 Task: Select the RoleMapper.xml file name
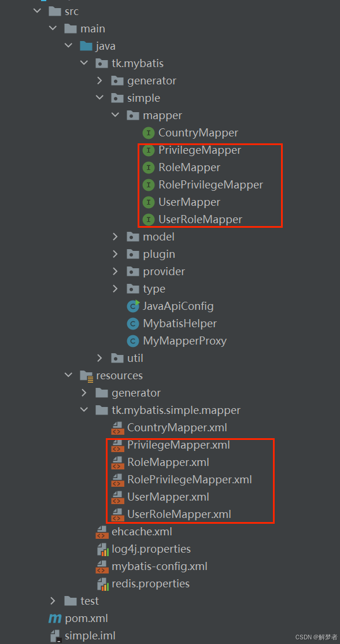[x=168, y=462]
